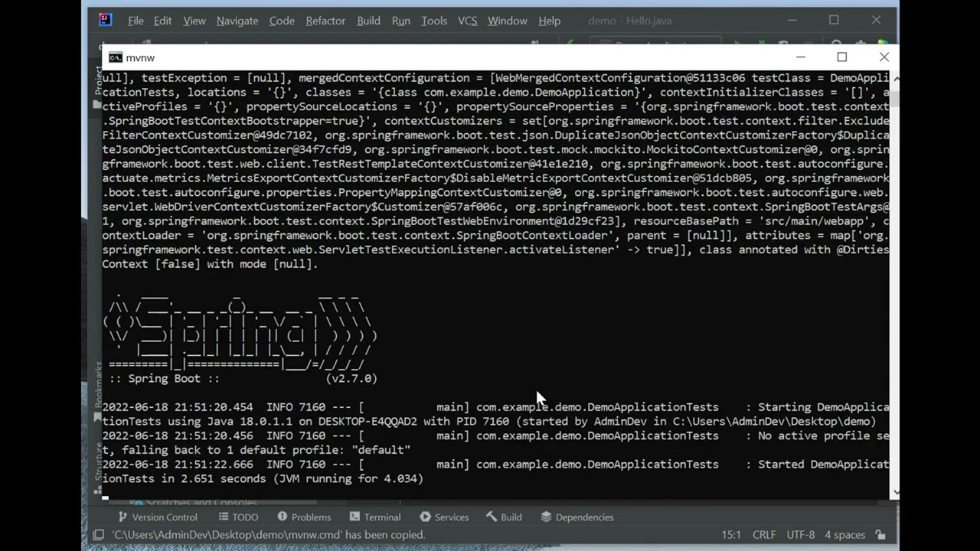Click the mvnw console scrollbar down arrow
This screenshot has height=551, width=980.
(895, 494)
